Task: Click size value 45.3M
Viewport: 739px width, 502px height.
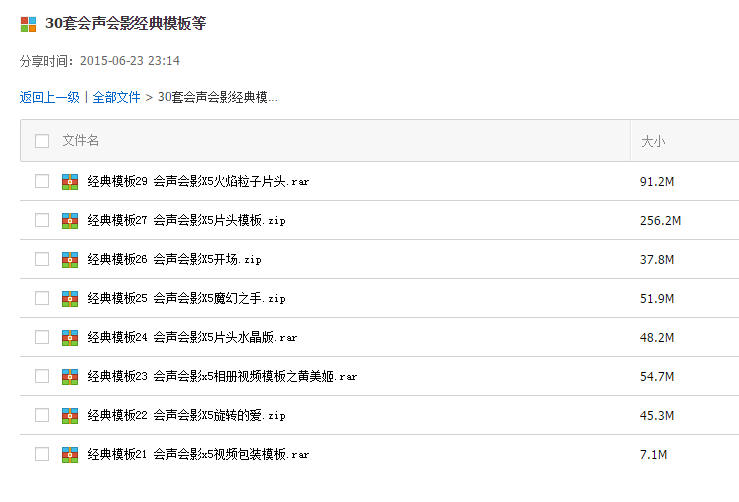Action: 657,416
